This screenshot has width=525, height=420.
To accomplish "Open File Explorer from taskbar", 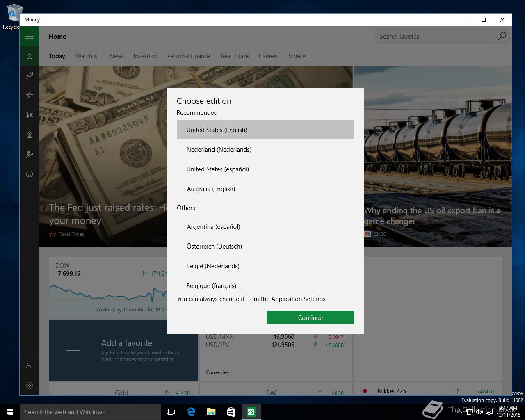I will point(211,412).
